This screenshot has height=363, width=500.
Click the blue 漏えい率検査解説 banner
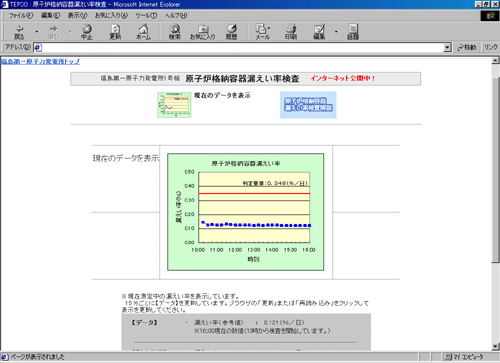[308, 105]
